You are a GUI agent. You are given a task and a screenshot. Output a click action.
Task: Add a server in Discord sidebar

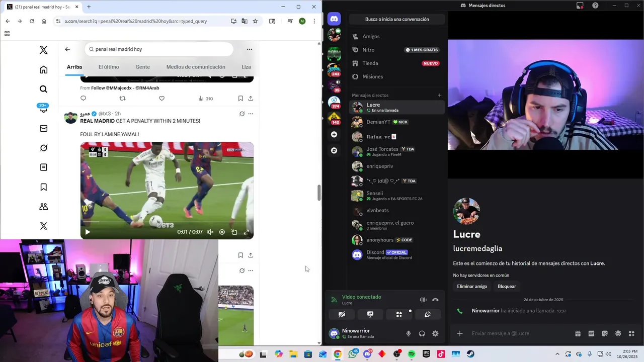point(334,134)
